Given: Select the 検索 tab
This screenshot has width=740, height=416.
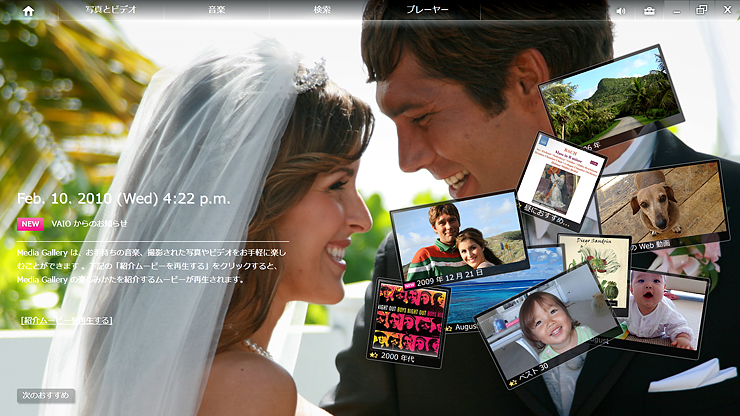Looking at the screenshot, I should [322, 10].
